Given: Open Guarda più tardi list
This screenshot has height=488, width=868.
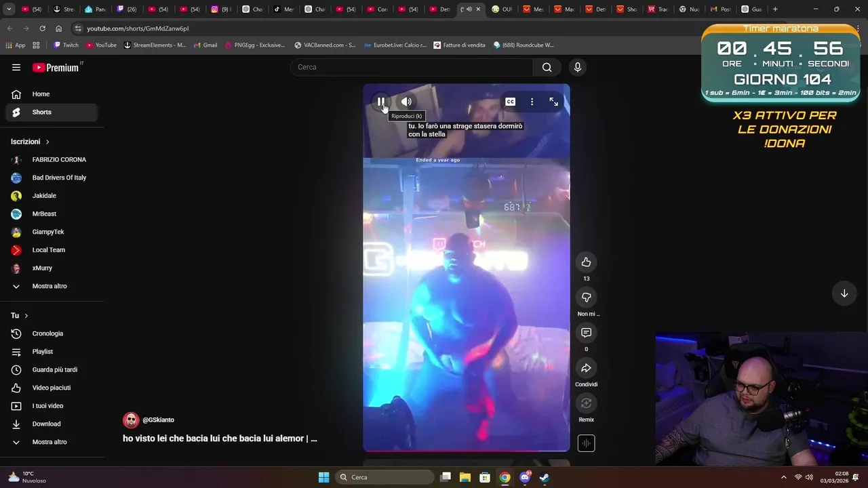Looking at the screenshot, I should [52, 369].
